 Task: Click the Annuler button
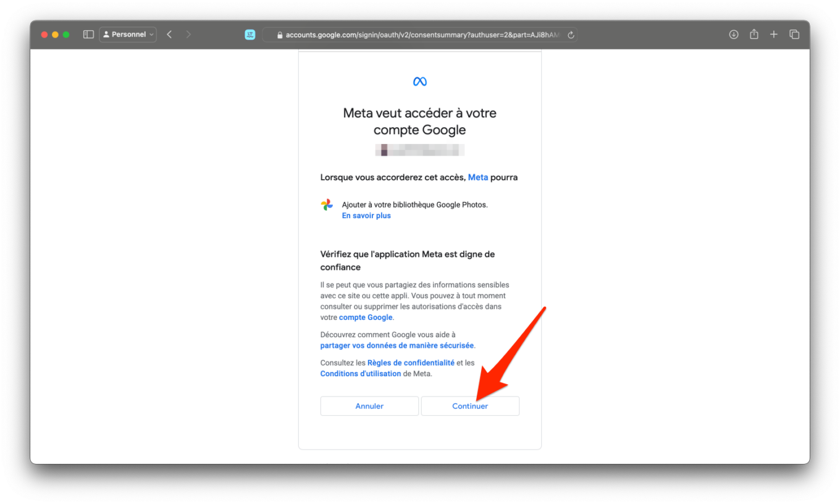click(369, 406)
